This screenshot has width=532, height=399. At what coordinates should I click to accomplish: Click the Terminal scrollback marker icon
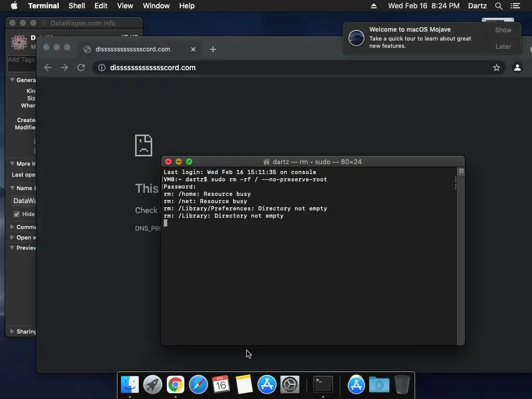[461, 171]
